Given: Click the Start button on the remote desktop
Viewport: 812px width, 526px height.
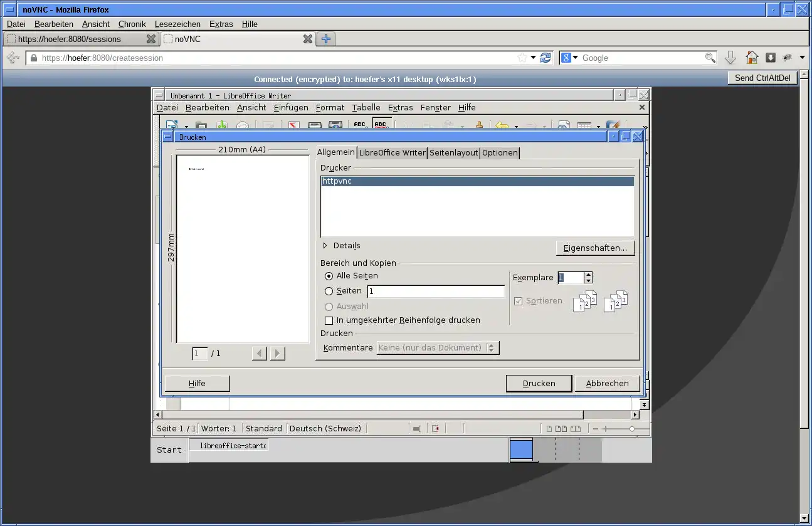Looking at the screenshot, I should pos(169,450).
